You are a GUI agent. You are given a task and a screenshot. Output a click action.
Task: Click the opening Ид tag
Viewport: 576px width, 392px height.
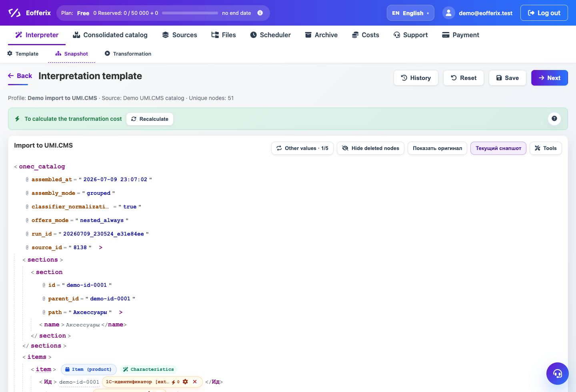48,382
